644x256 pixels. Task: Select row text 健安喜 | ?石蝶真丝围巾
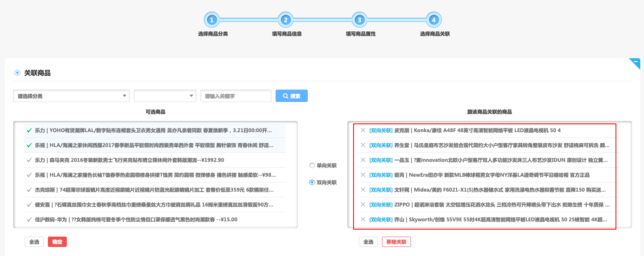click(154, 204)
